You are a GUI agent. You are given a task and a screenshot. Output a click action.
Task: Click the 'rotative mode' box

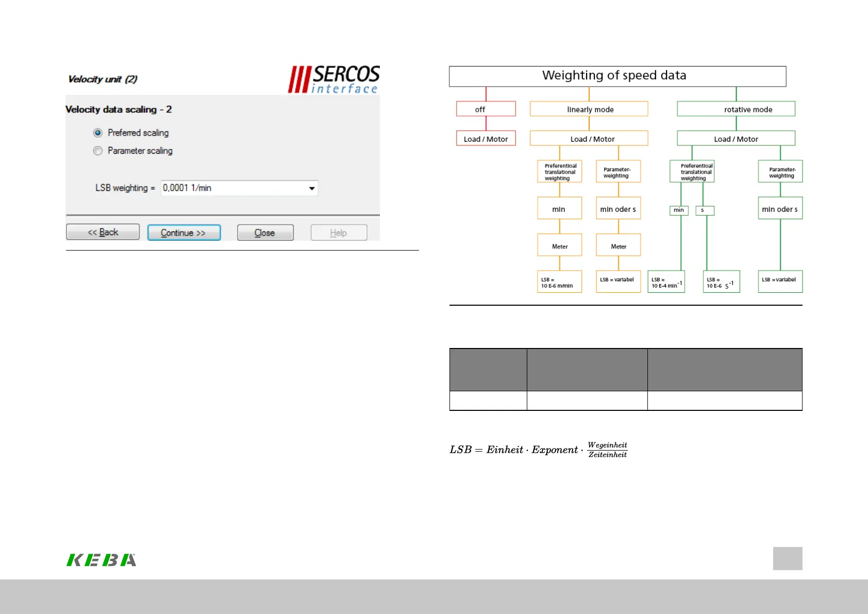[x=736, y=109]
